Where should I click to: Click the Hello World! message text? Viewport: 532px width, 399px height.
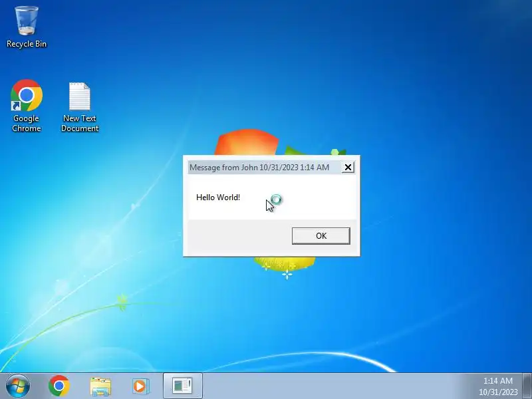click(218, 198)
